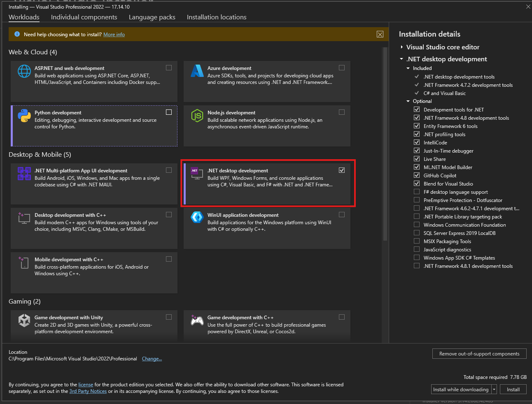Enable .NET Portable Library targeting pack
The width and height of the screenshot is (532, 404).
[417, 216]
